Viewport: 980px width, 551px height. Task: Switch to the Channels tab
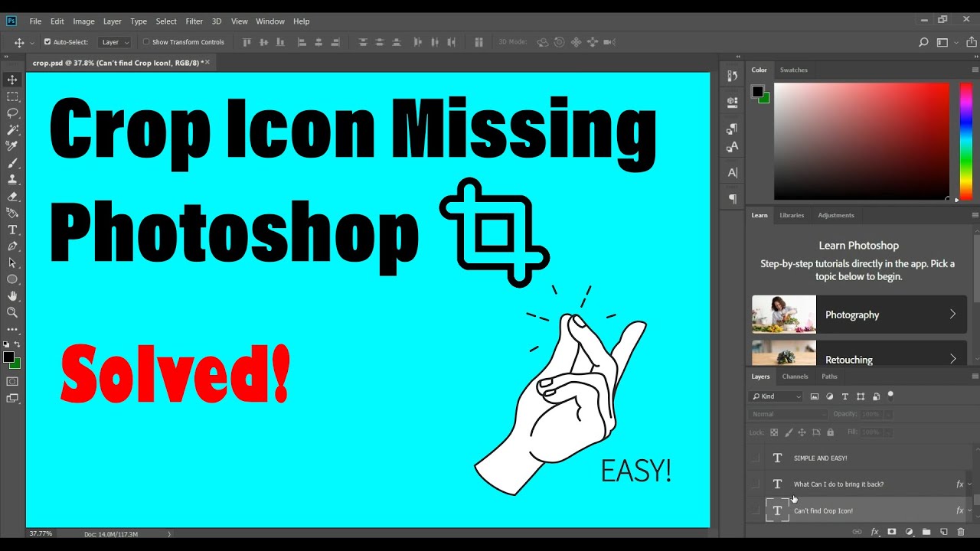tap(795, 376)
